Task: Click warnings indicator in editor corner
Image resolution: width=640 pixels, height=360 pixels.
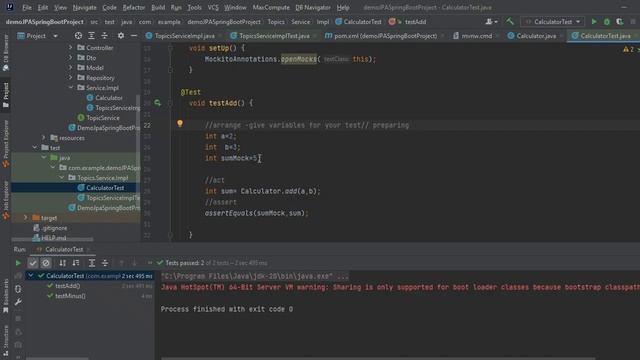Action: [629, 49]
